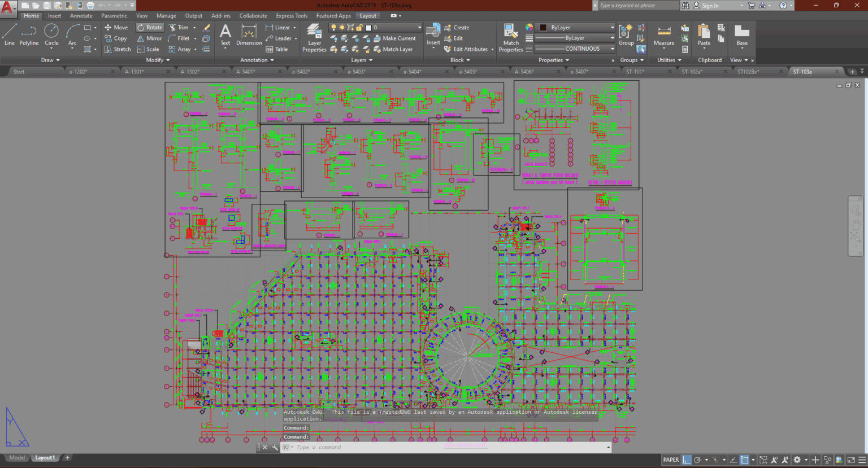Click the Sign In link in title bar
This screenshot has height=468, width=868.
pos(711,5)
